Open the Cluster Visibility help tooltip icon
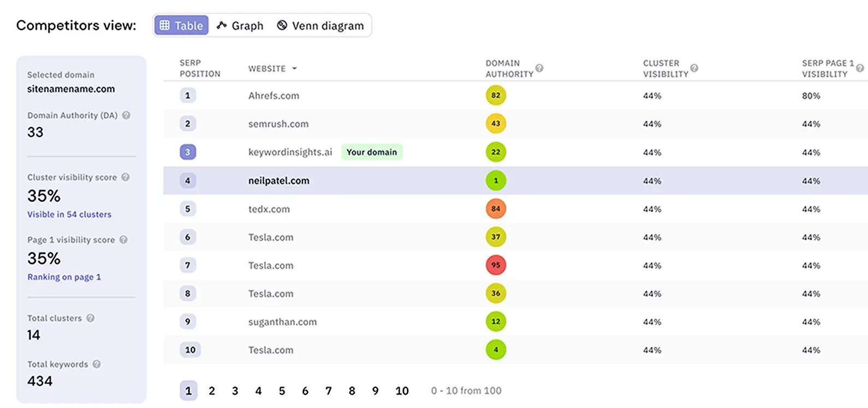 pos(694,68)
